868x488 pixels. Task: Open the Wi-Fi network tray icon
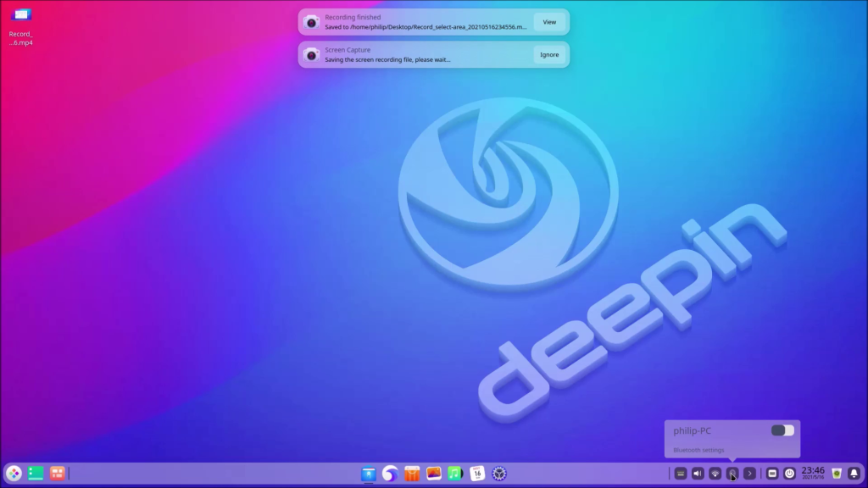(715, 474)
